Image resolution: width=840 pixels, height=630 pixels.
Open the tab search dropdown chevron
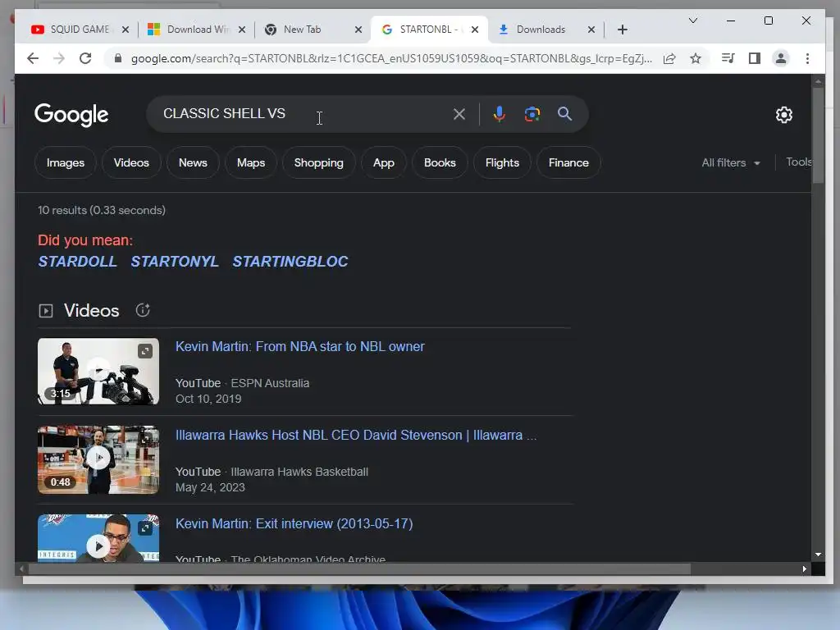[x=692, y=21]
